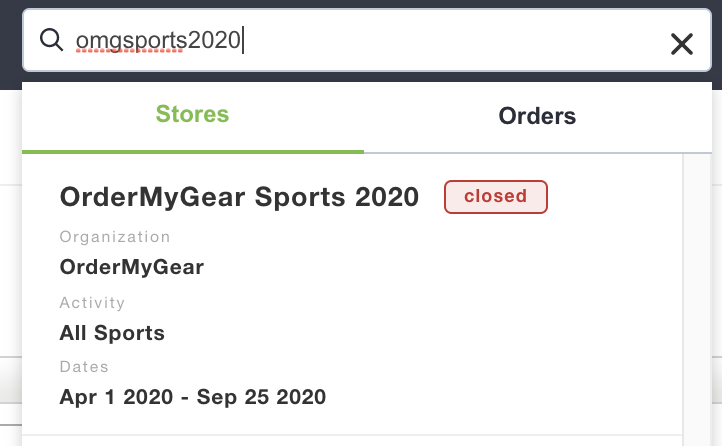The width and height of the screenshot is (722, 446).
Task: Clear the search with the X icon
Action: pos(681,44)
